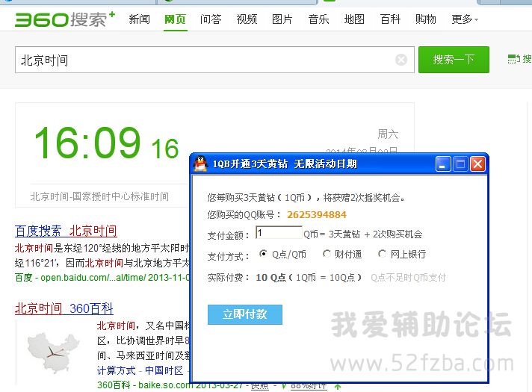Screen dimensions: 532x392
Task: Click the green icon right of the search button
Action: pyautogui.click(x=513, y=59)
